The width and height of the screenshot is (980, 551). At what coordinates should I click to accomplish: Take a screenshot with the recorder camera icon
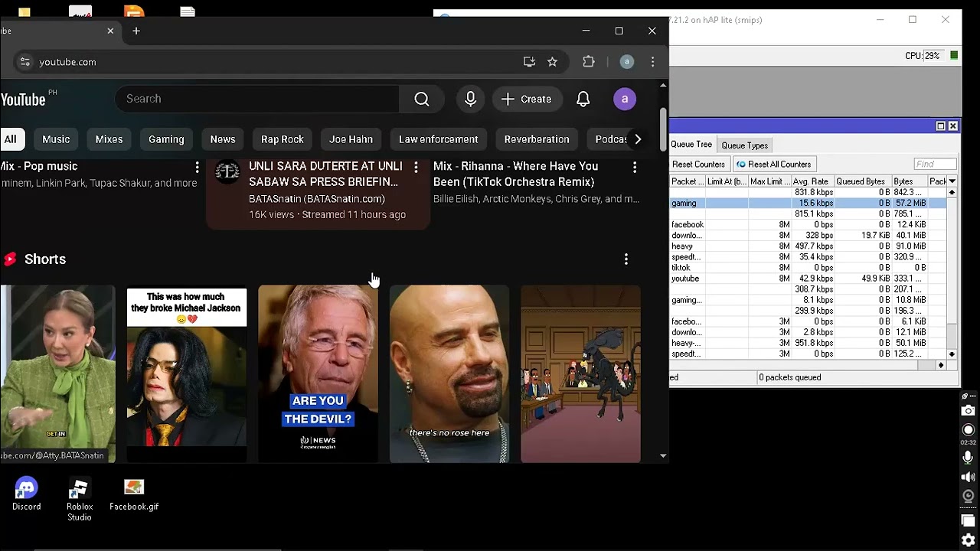click(969, 411)
